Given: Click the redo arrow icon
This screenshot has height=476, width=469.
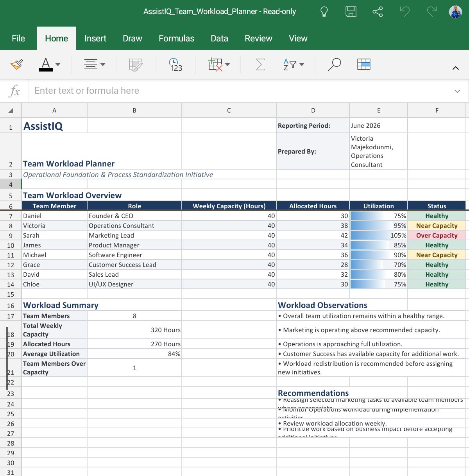Looking at the screenshot, I should click(431, 12).
